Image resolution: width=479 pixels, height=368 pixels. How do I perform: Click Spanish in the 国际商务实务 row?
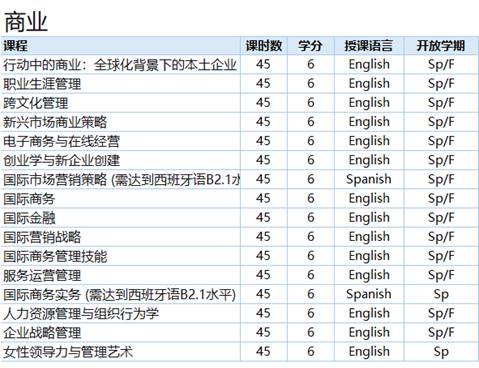369,294
